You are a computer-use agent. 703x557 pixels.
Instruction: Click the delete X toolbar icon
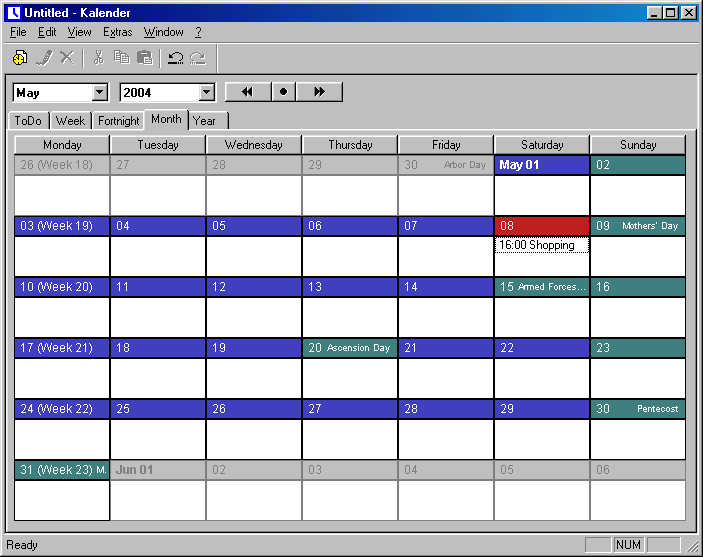(x=67, y=57)
